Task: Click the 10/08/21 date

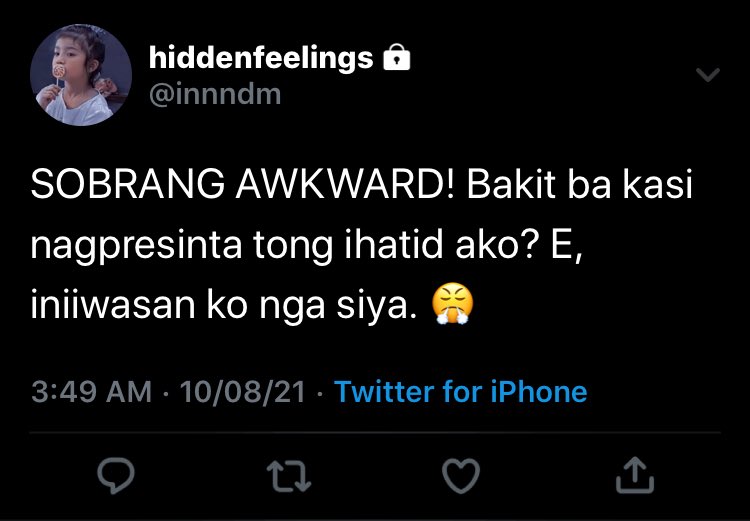Action: (x=243, y=392)
